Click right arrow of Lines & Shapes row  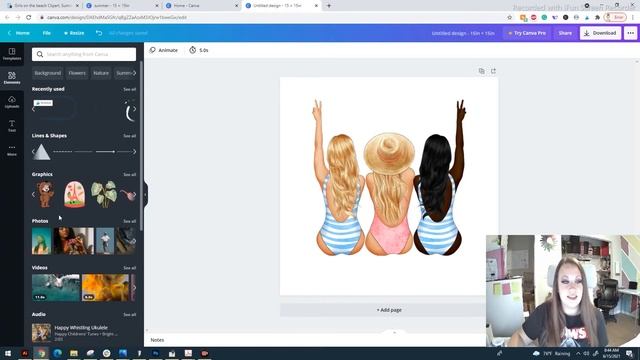tap(134, 152)
